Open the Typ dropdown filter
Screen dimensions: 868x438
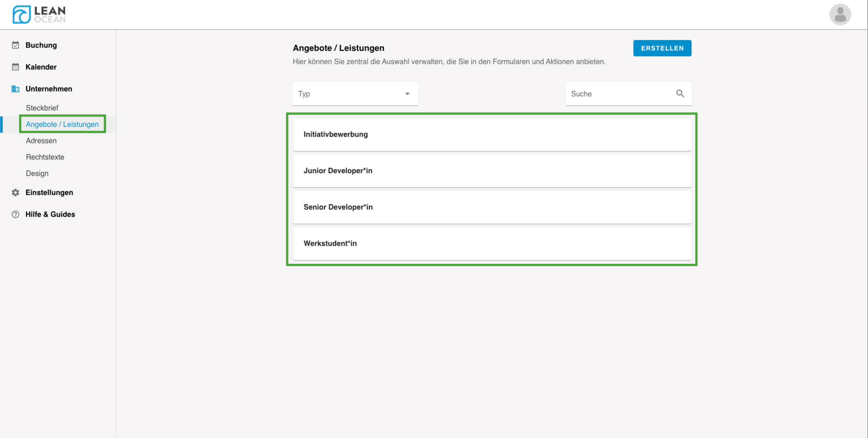tap(349, 94)
